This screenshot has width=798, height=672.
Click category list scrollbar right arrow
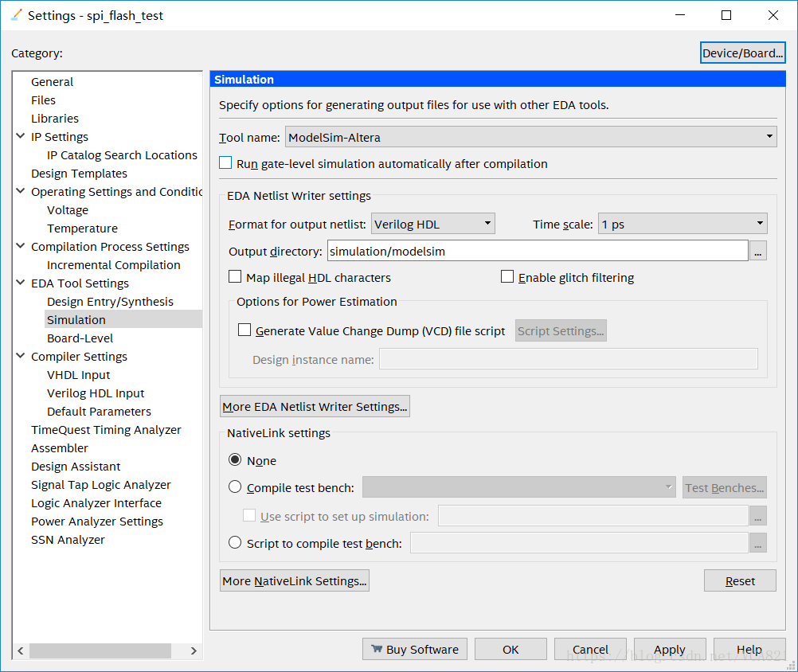point(194,651)
